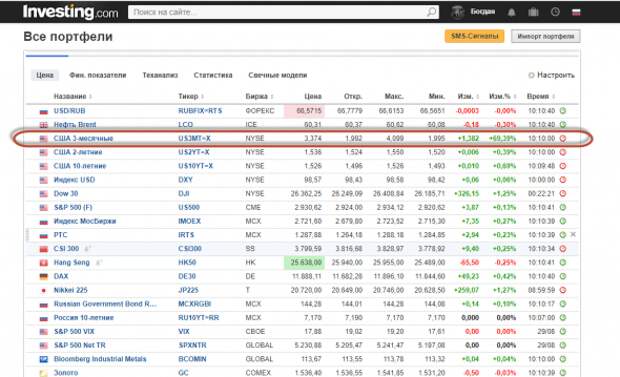Viewport: 620px width, 377px height.
Task: Open the briefcase portfolio icon in header
Action: click(533, 12)
